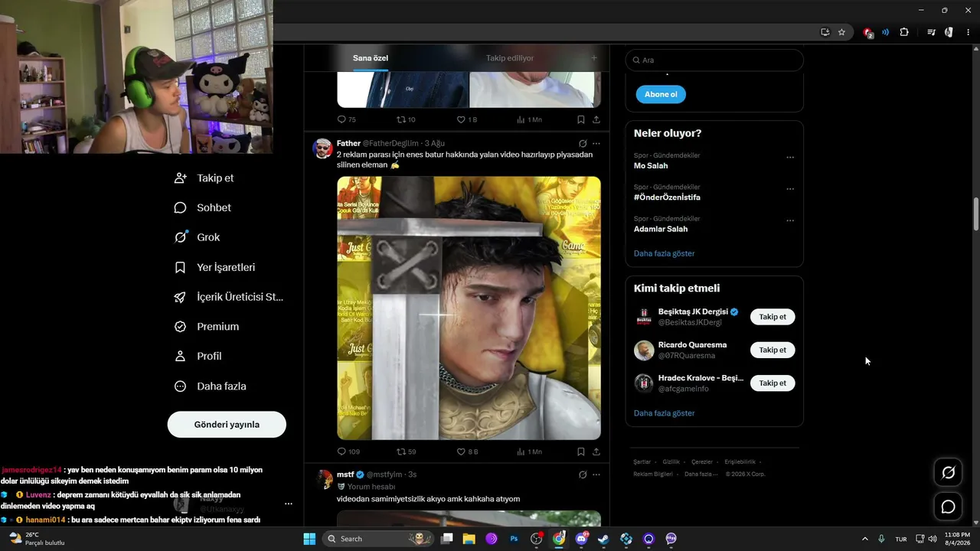
Task: Follow Hradec Kralove - Beşiktaş account
Action: (773, 383)
